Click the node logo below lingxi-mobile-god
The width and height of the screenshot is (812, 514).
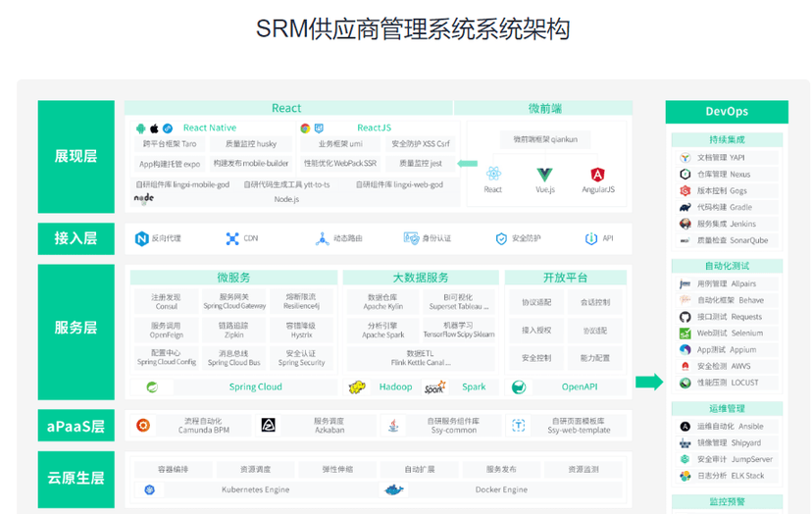pyautogui.click(x=143, y=198)
